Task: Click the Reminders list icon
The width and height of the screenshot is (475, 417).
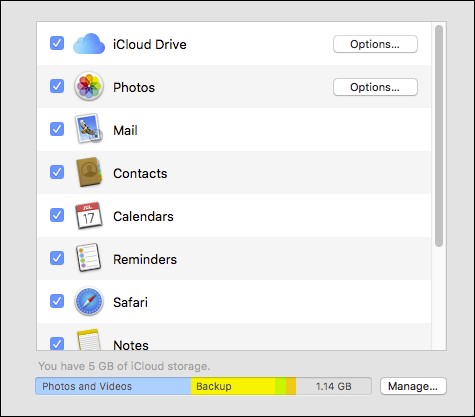Action: coord(88,258)
